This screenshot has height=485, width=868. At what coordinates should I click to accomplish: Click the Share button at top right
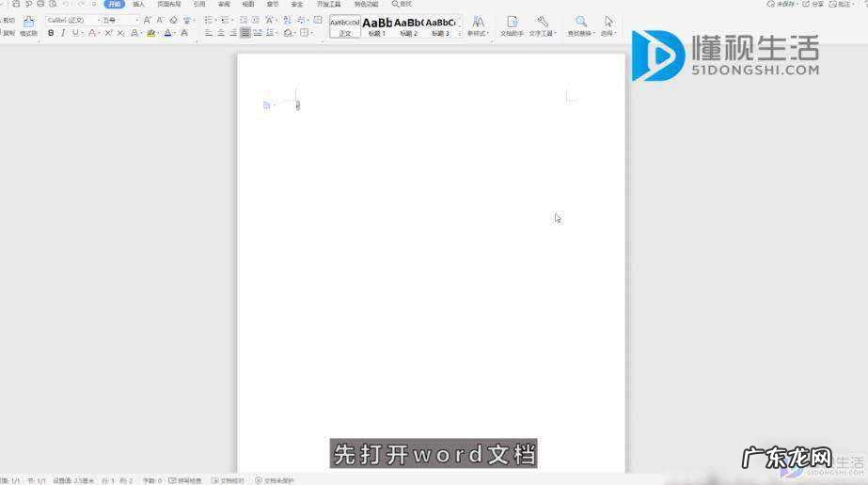pos(813,4)
